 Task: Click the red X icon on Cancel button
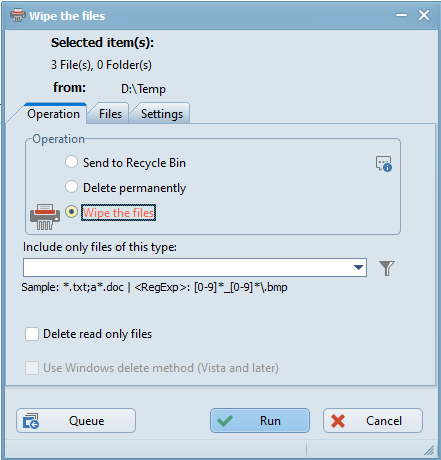coord(338,421)
